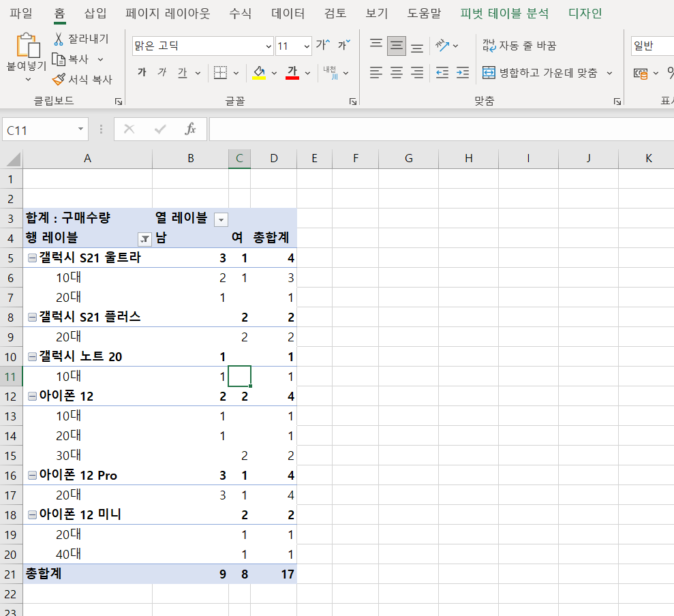The image size is (674, 616).
Task: Select column D header
Action: point(274,159)
